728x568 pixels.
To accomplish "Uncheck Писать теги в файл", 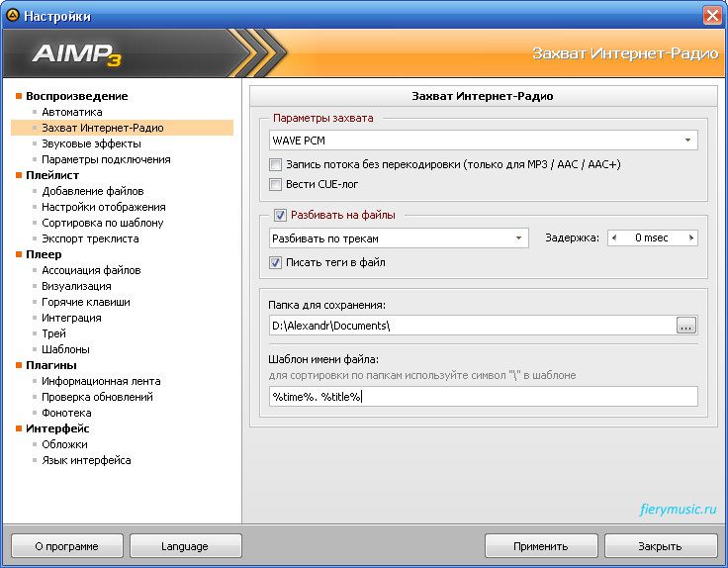I will pos(275,262).
